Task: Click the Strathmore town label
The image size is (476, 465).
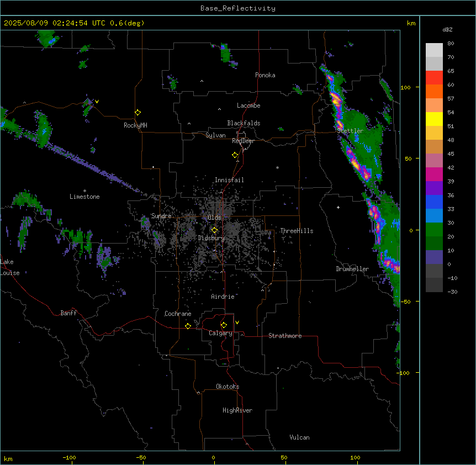Action: pos(285,336)
